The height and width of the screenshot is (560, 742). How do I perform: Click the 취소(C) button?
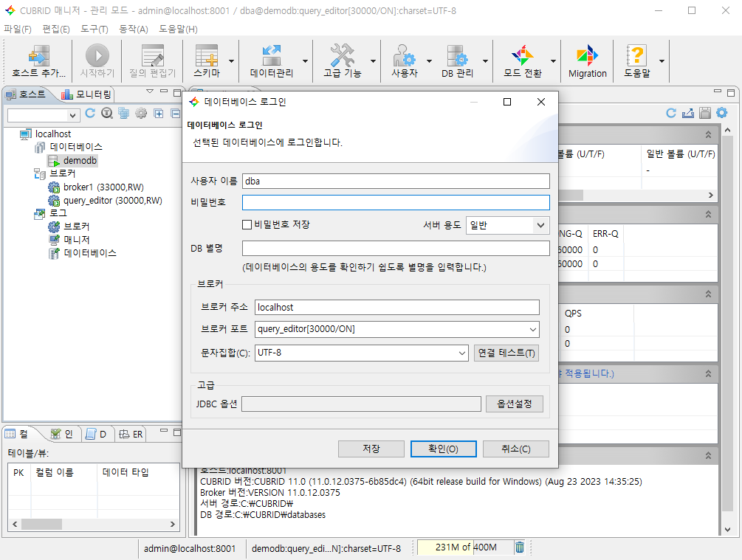coord(516,449)
